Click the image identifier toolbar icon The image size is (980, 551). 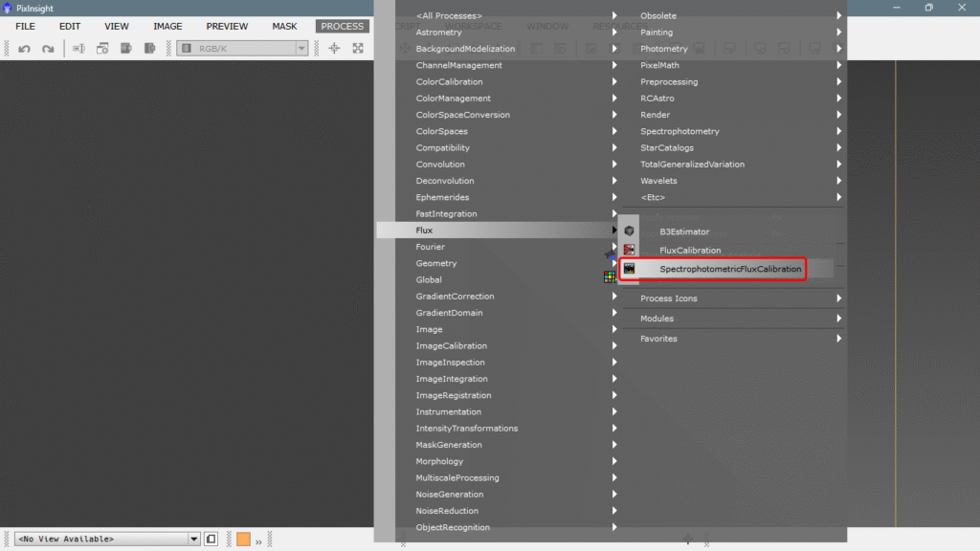coord(78,48)
